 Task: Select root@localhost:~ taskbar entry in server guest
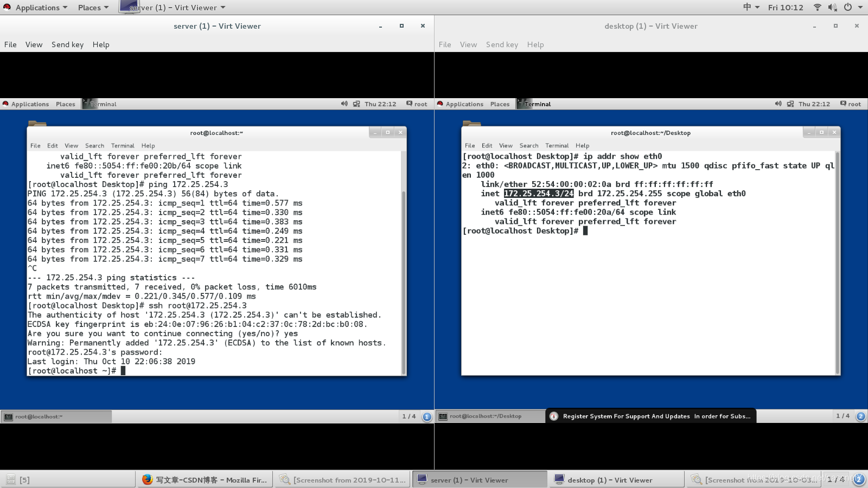pos(56,416)
